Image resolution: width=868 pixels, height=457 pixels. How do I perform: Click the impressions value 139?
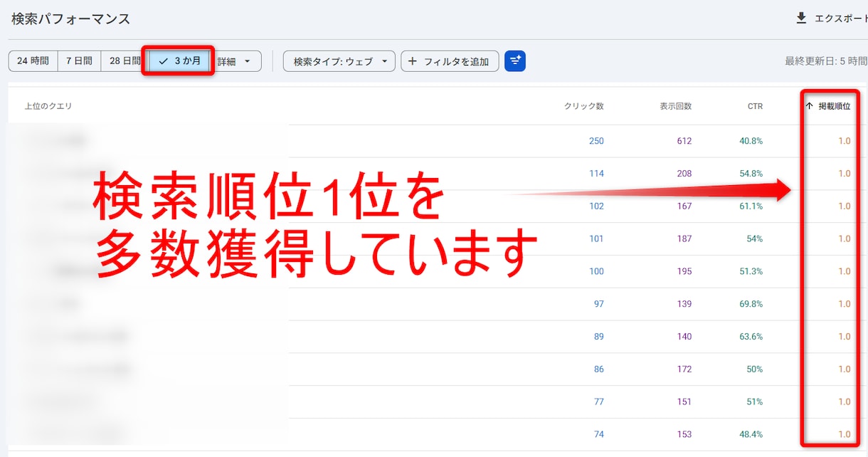(684, 304)
